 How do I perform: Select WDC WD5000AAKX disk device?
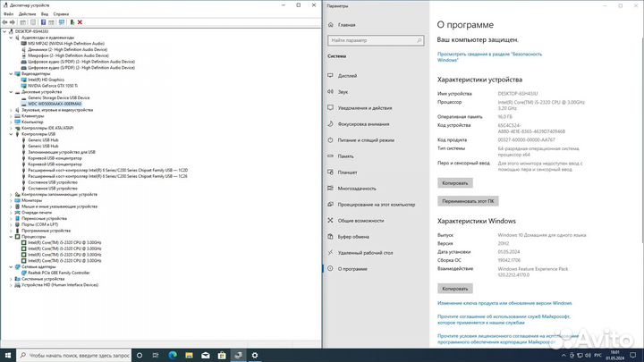point(55,104)
